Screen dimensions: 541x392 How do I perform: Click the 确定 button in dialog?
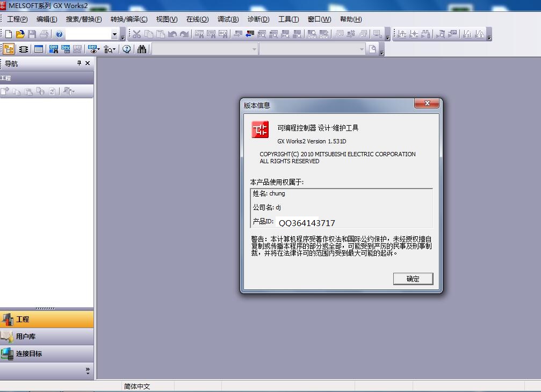click(413, 279)
